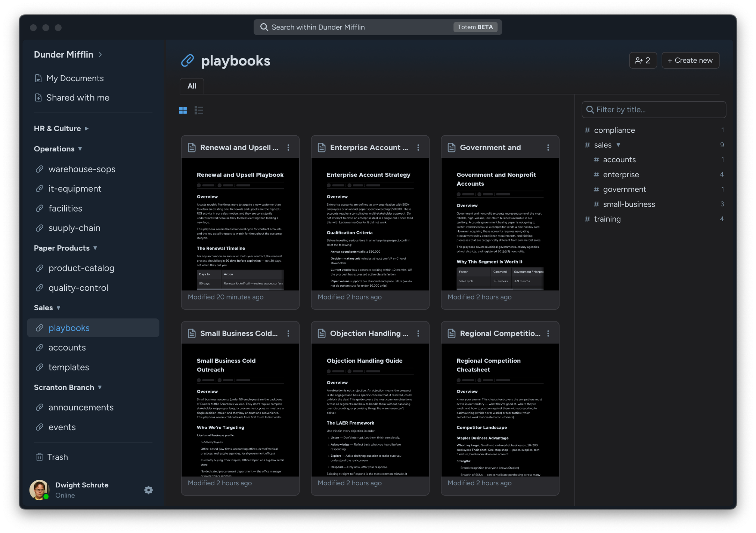Switch to grid view layout
Screen dimensions: 756x533
tap(183, 110)
